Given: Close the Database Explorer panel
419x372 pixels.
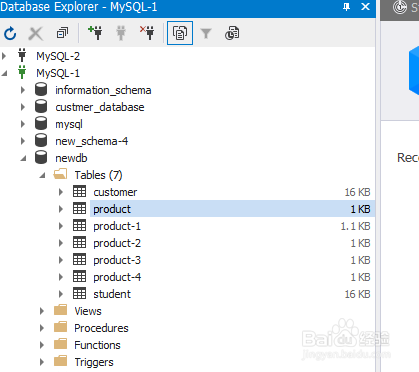Looking at the screenshot, I should [x=366, y=7].
